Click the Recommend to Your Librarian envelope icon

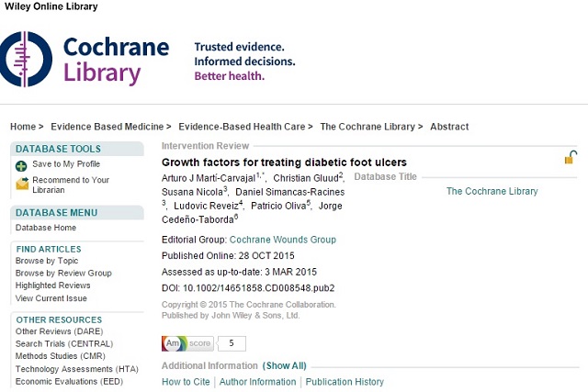[x=22, y=185]
